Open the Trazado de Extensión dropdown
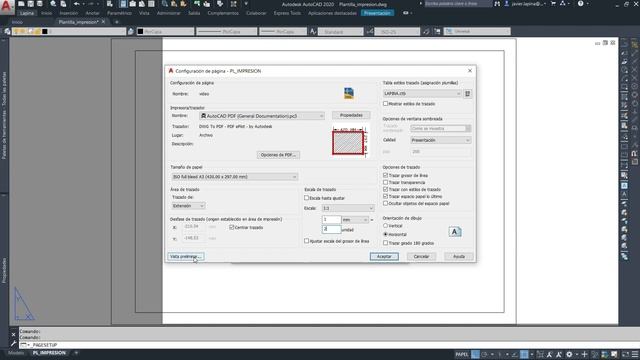Image resolution: width=640 pixels, height=360 pixels. point(188,206)
